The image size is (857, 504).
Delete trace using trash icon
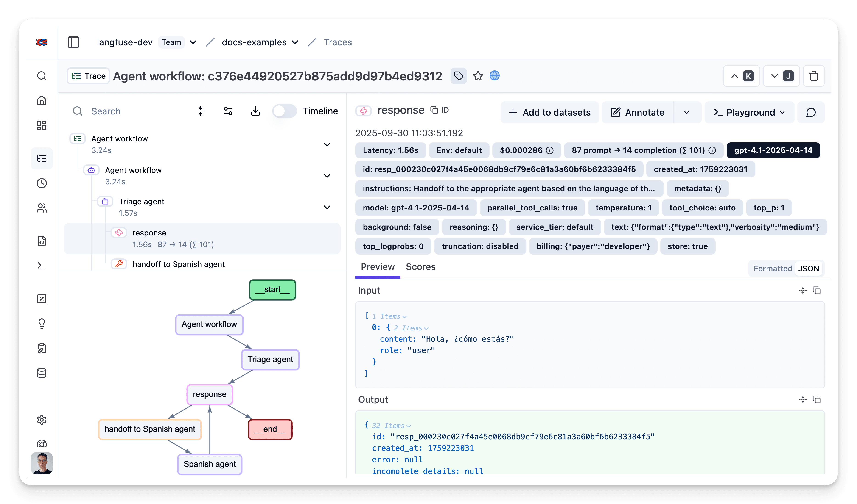[814, 76]
